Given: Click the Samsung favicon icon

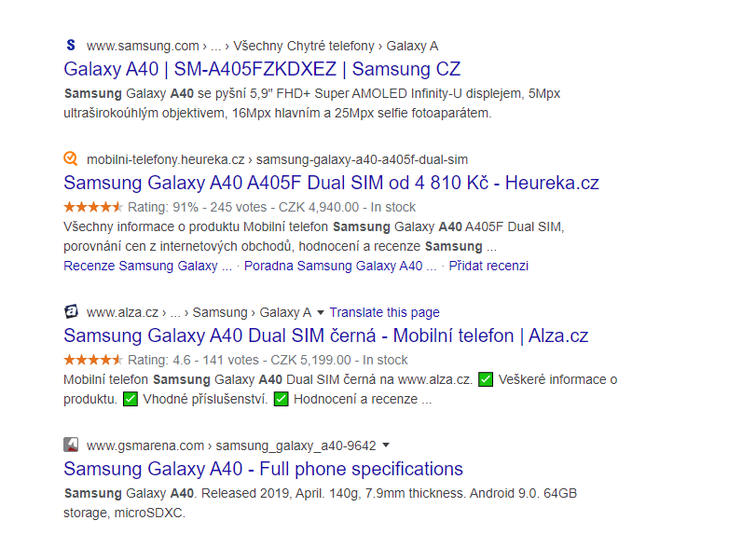Looking at the screenshot, I should click(71, 46).
